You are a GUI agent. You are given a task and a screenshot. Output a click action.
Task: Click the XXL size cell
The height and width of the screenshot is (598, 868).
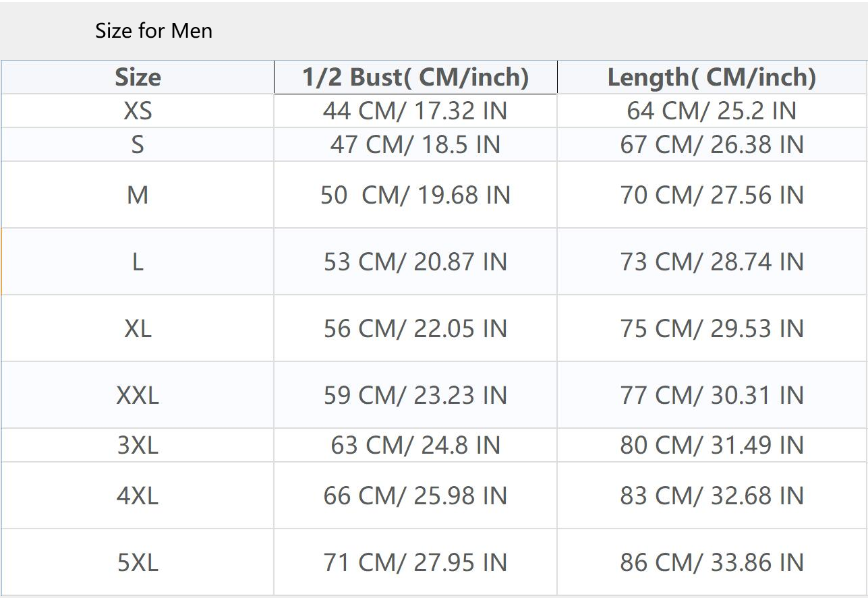point(138,395)
